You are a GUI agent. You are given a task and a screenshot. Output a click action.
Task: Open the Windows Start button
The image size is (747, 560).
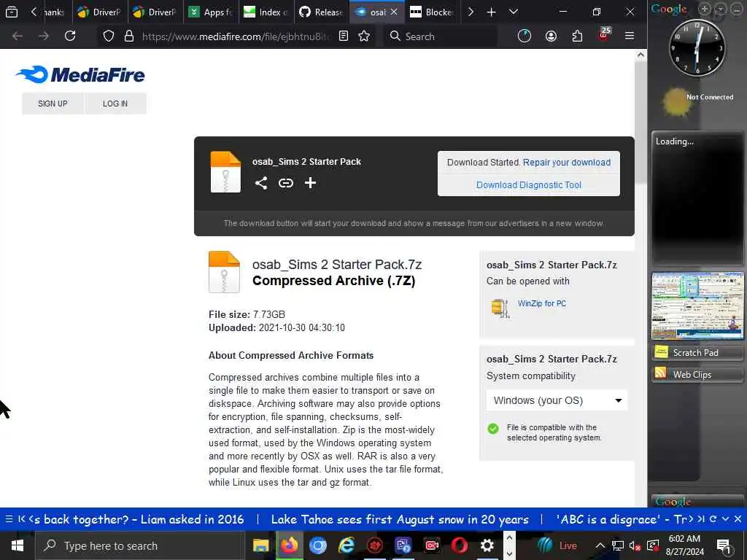(18, 545)
